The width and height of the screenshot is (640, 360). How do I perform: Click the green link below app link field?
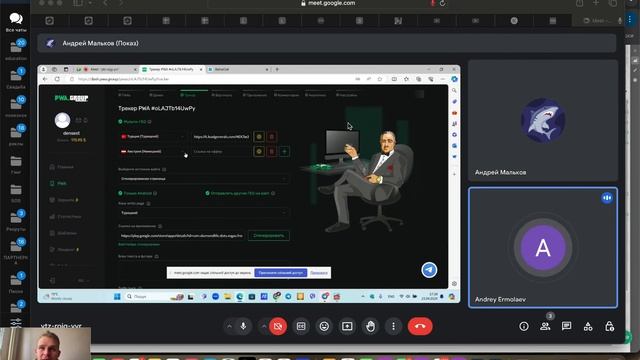139,244
